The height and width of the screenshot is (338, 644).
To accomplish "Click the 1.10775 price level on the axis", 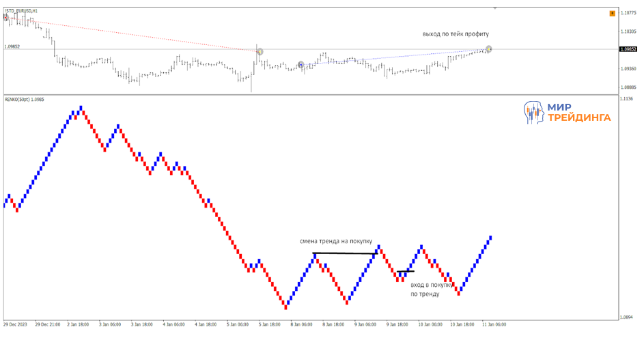I will point(628,12).
